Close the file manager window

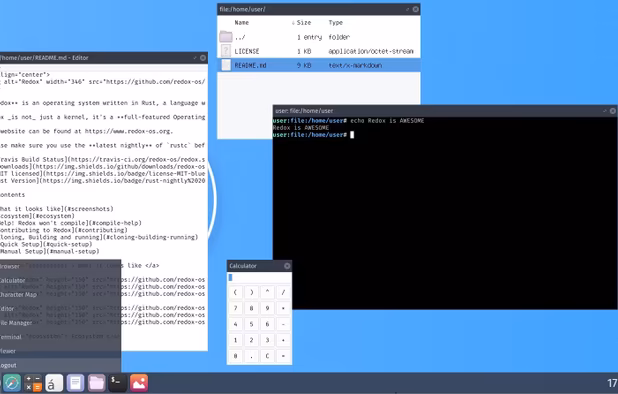(415, 9)
